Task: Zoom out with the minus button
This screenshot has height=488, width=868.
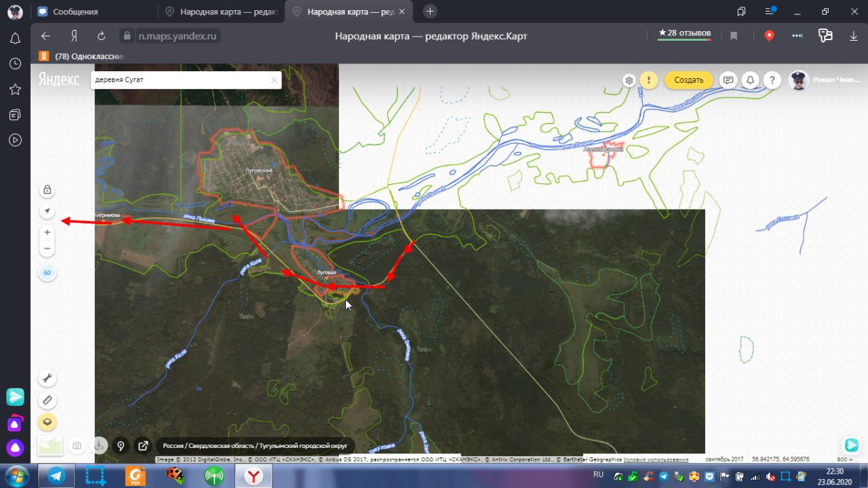Action: 47,248
